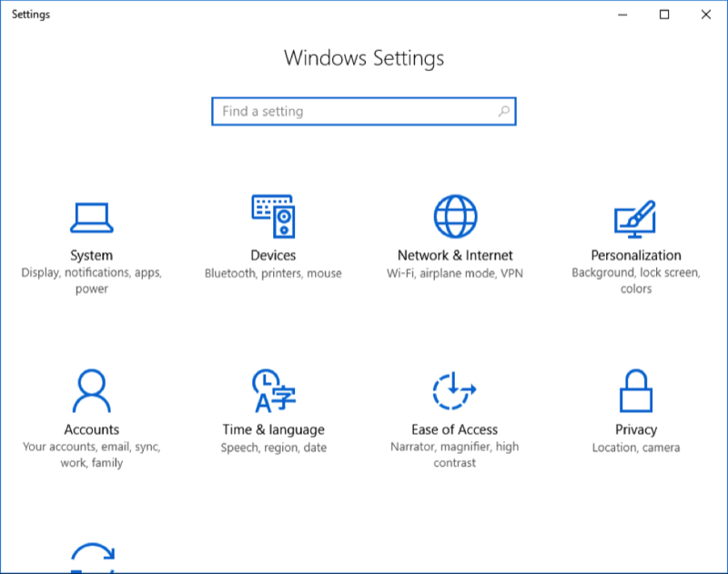Click 'Speech, region, date' description
This screenshot has height=574, width=728.
coord(274,448)
